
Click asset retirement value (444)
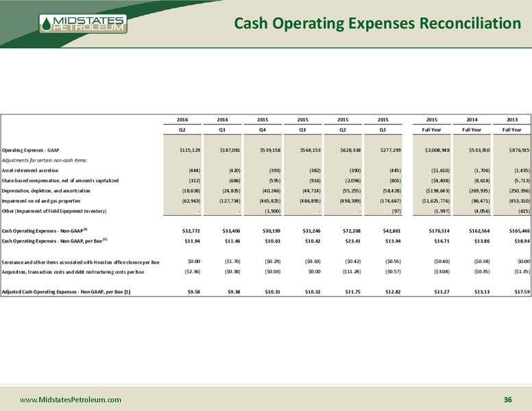coord(195,171)
